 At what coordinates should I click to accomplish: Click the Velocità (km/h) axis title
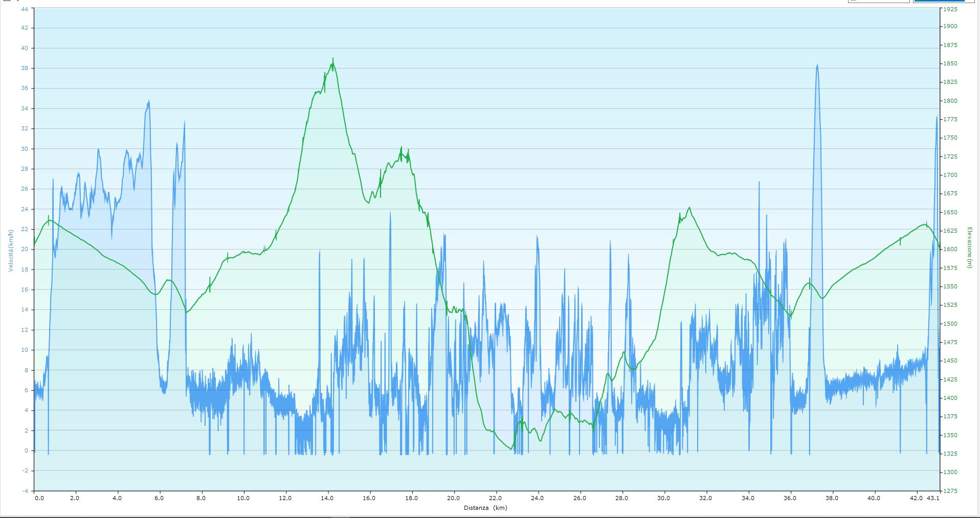(10, 250)
